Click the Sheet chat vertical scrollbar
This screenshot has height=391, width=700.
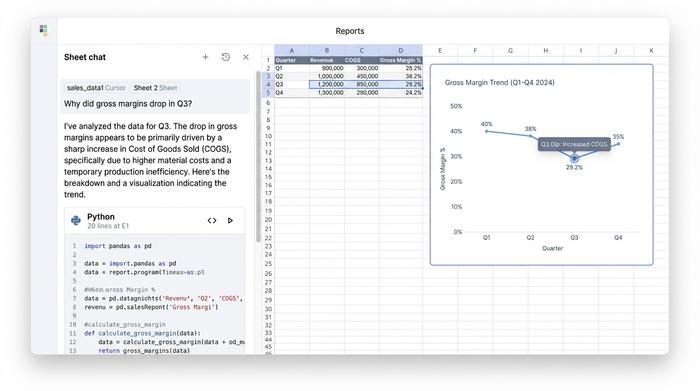tap(258, 156)
